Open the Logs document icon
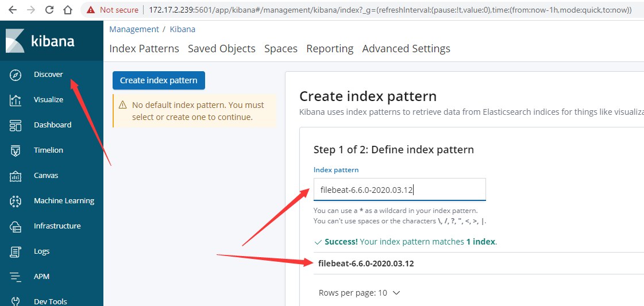The width and height of the screenshot is (644, 306). point(15,251)
